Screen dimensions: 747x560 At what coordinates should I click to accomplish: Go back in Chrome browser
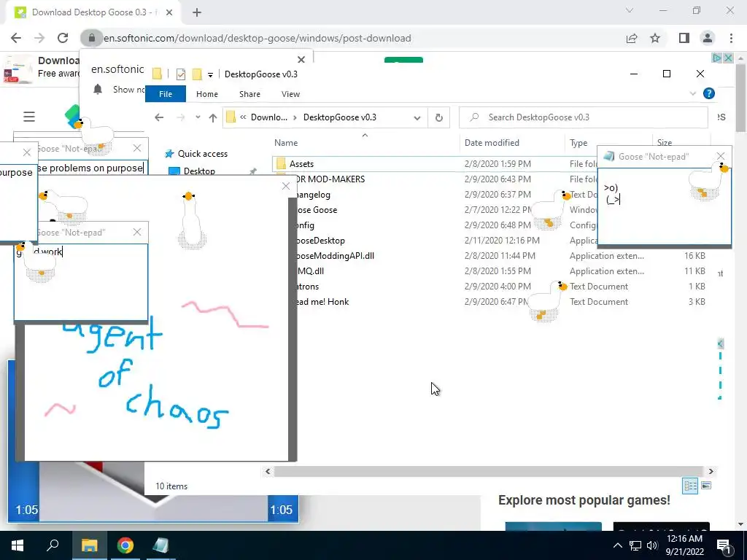tap(16, 38)
